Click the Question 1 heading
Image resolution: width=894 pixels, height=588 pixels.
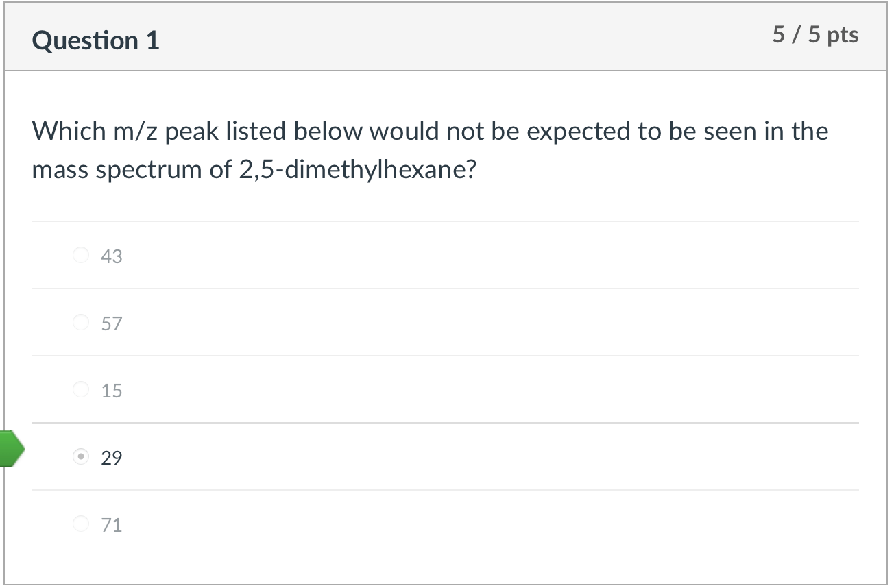(95, 40)
